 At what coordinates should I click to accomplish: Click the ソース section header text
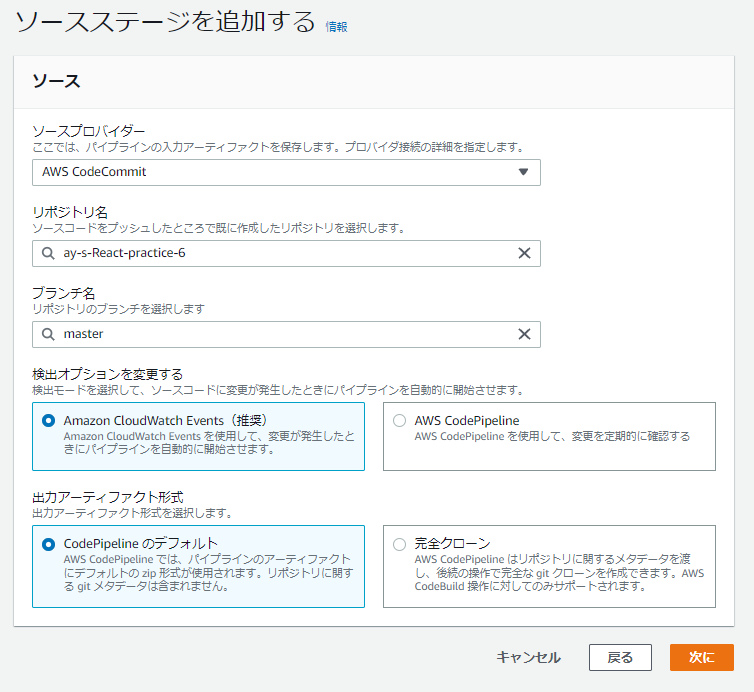[x=56, y=81]
